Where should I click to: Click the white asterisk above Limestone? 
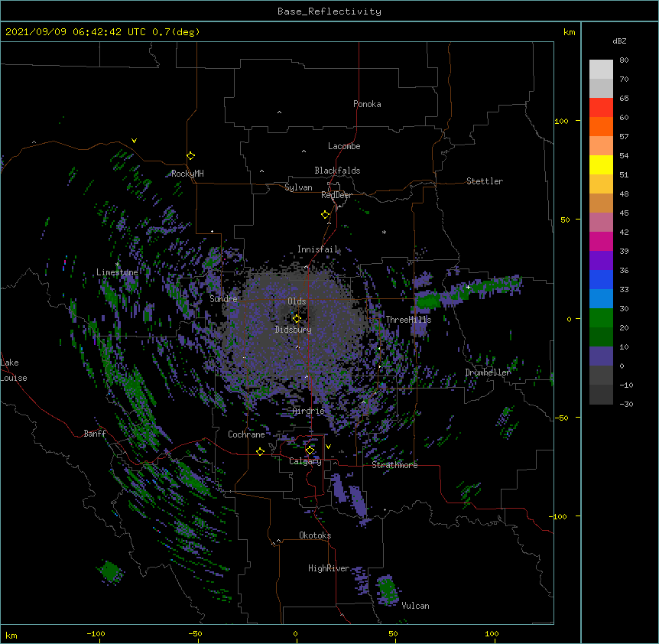point(117,265)
